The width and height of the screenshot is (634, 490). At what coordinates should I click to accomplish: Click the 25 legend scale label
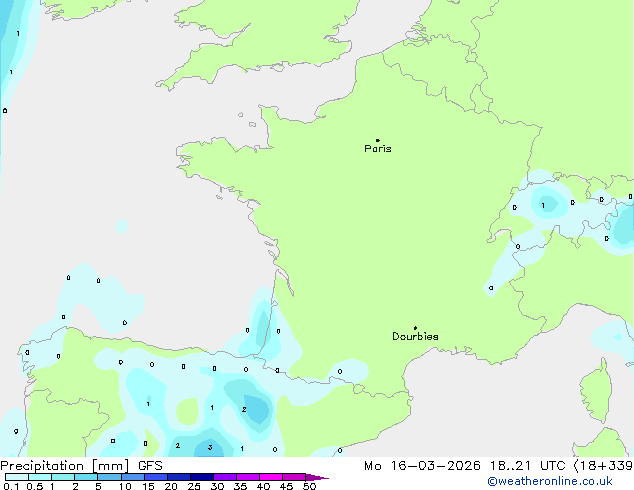click(194, 486)
